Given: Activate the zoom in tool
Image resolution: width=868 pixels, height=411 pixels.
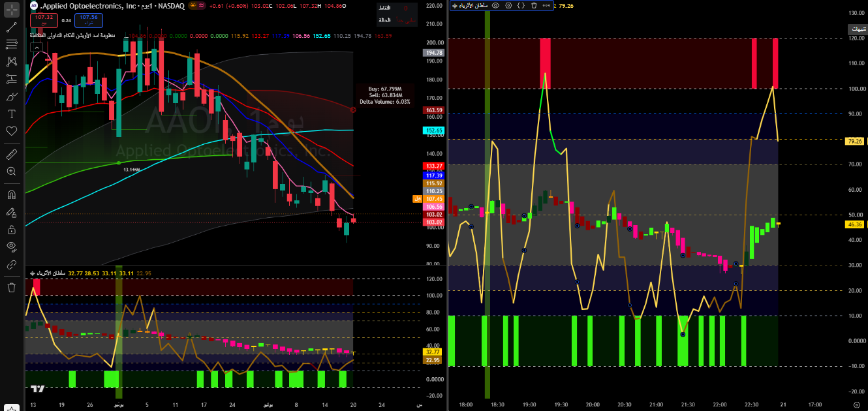Looking at the screenshot, I should coord(11,172).
